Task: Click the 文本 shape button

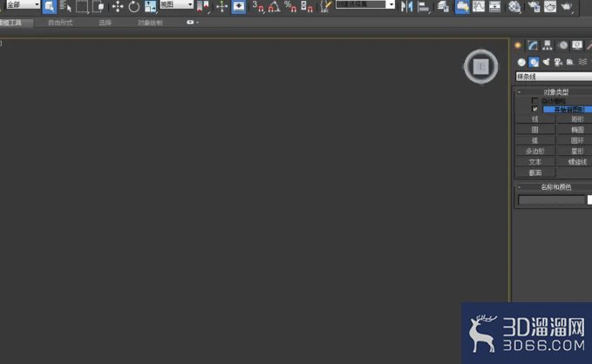Action: [535, 162]
